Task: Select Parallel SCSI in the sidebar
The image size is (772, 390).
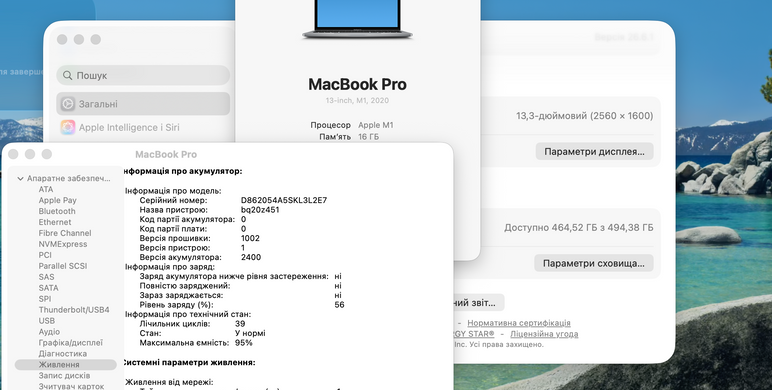Action: 63,266
